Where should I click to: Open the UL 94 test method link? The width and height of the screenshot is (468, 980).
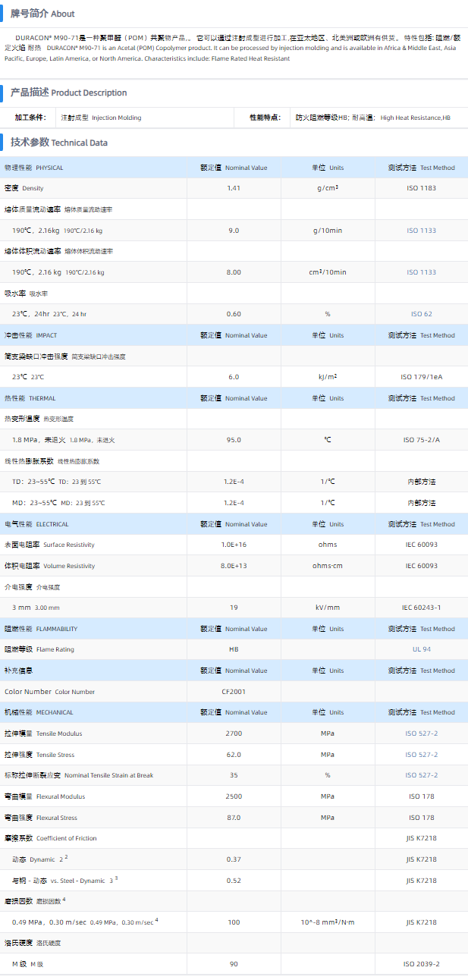421,649
